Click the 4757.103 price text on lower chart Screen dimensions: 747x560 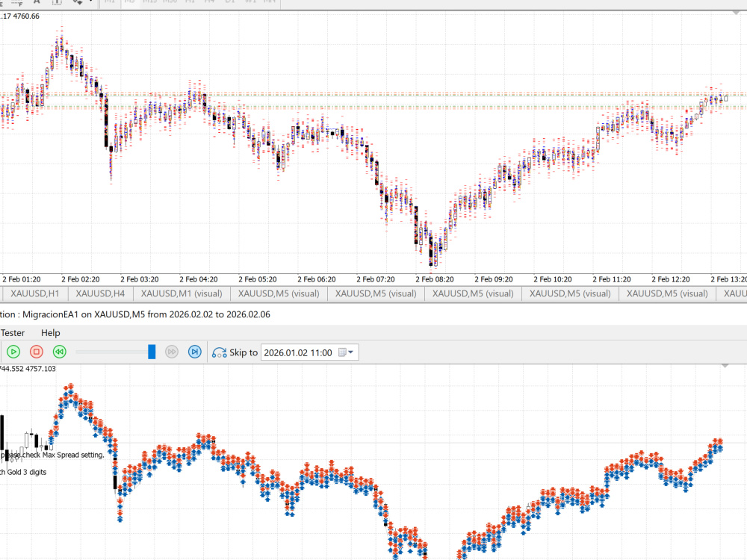click(x=40, y=369)
